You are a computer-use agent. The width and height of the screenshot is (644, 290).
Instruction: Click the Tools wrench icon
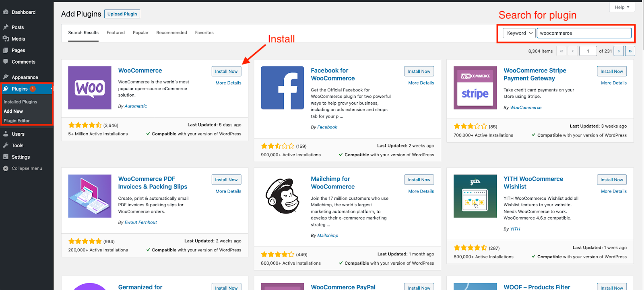[6, 145]
